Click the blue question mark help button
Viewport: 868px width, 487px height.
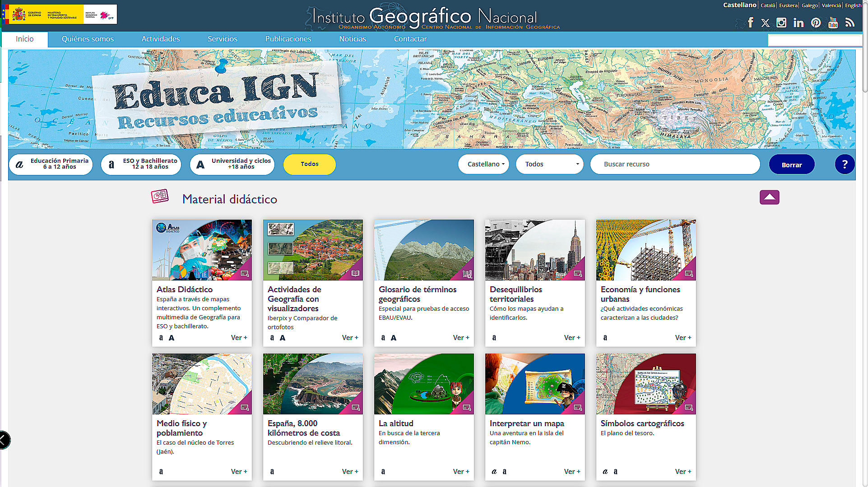point(845,165)
